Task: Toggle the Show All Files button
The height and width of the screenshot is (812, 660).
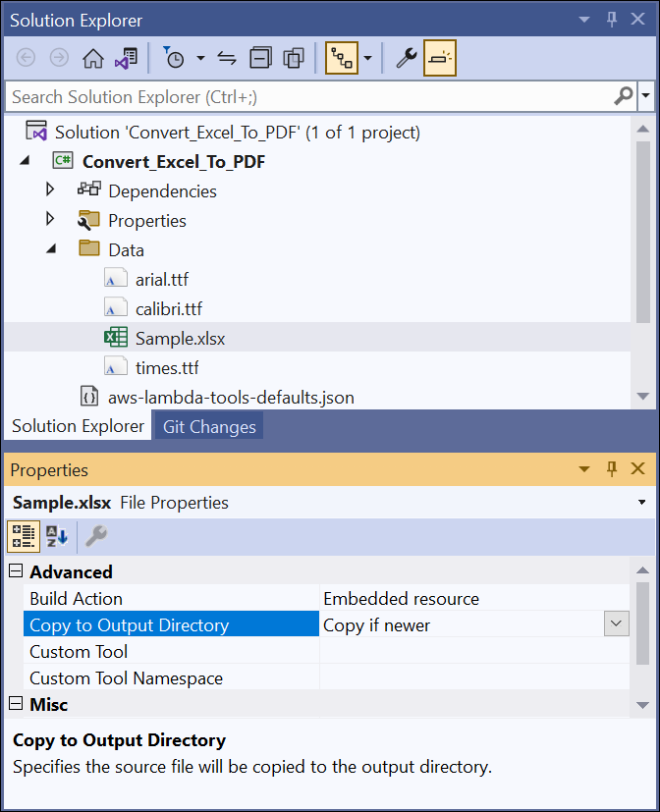Action: coord(293,58)
